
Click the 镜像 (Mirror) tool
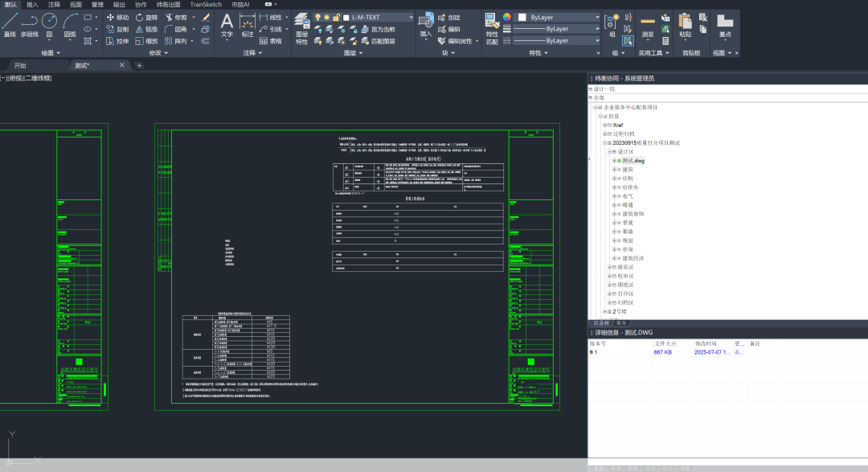pyautogui.click(x=146, y=29)
